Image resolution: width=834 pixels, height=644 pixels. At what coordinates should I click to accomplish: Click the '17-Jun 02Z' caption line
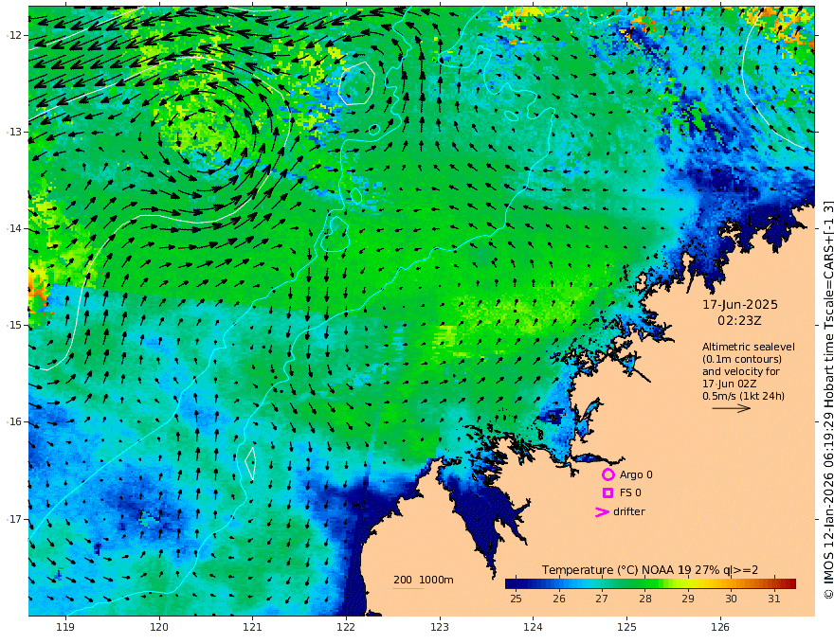click(729, 384)
